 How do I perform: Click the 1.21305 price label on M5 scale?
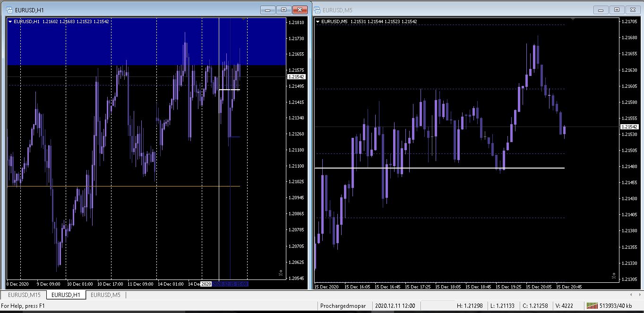pos(629,279)
